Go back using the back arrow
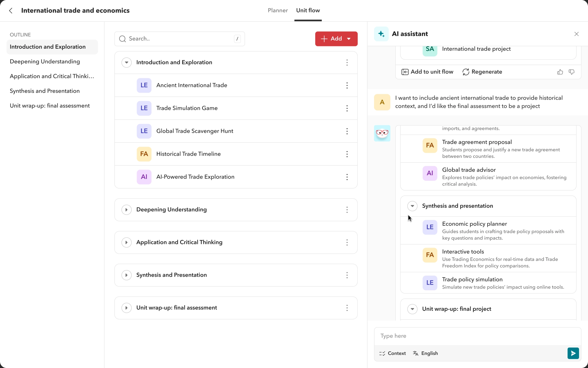The height and width of the screenshot is (368, 588). coord(11,11)
